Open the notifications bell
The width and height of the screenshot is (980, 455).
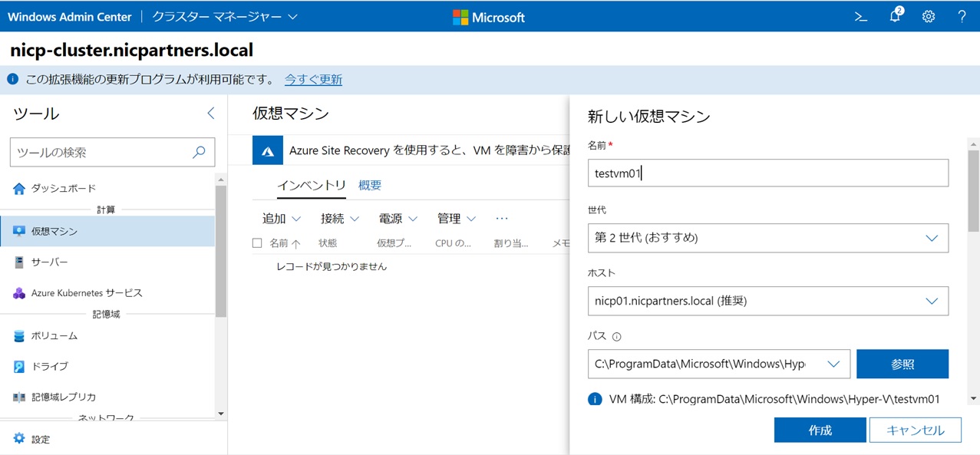coord(895,17)
